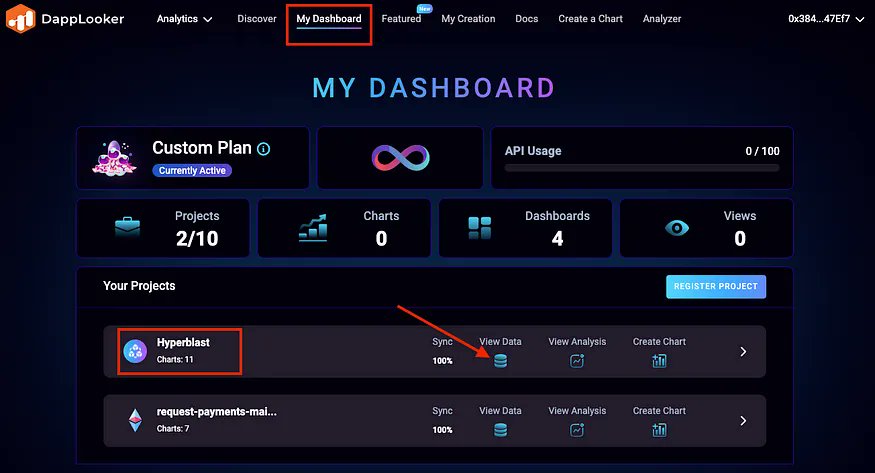Click the DappLooker logo icon
The width and height of the screenshot is (875, 473).
[21, 18]
